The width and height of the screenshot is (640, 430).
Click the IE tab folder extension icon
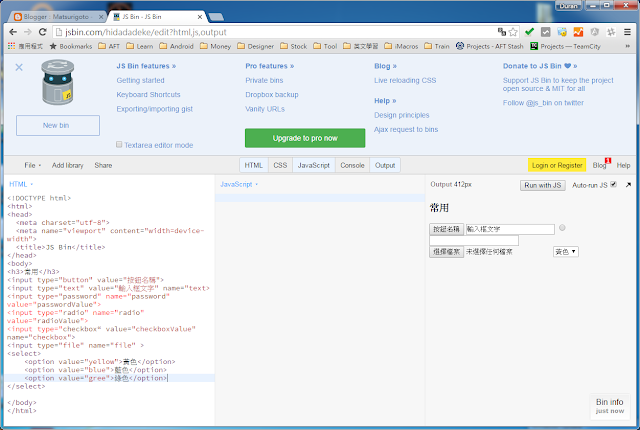tap(562, 32)
